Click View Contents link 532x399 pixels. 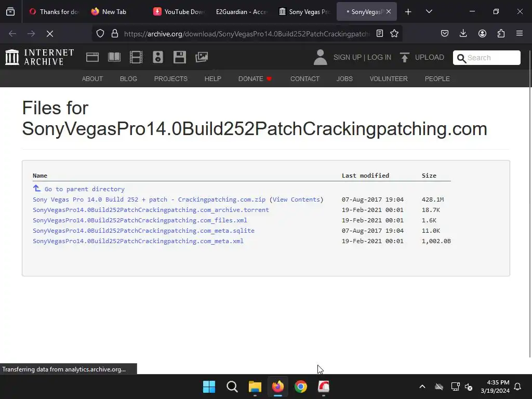pyautogui.click(x=296, y=199)
